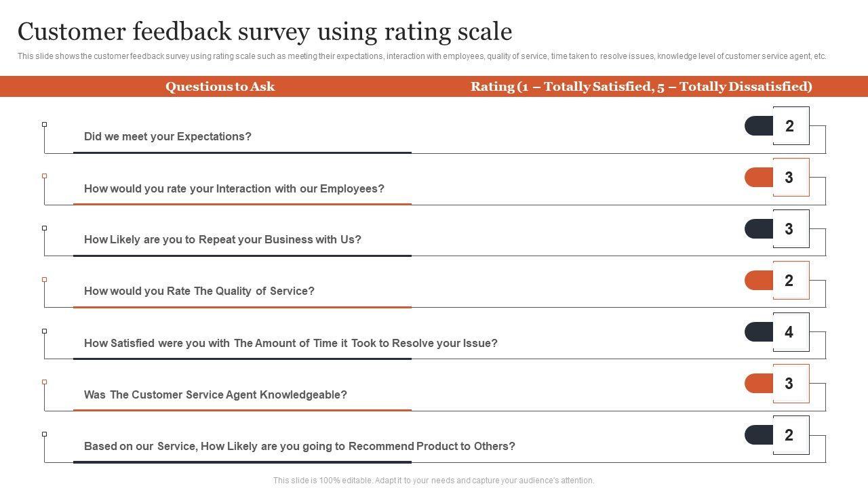Image resolution: width=868 pixels, height=488 pixels.
Task: Tick the orange square marker beside Employees Interaction question
Action: click(x=45, y=176)
